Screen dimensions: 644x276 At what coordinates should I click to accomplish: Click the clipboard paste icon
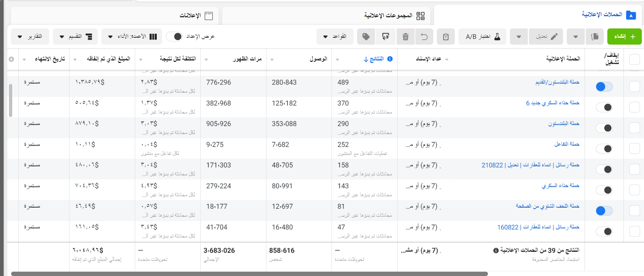pos(446,37)
